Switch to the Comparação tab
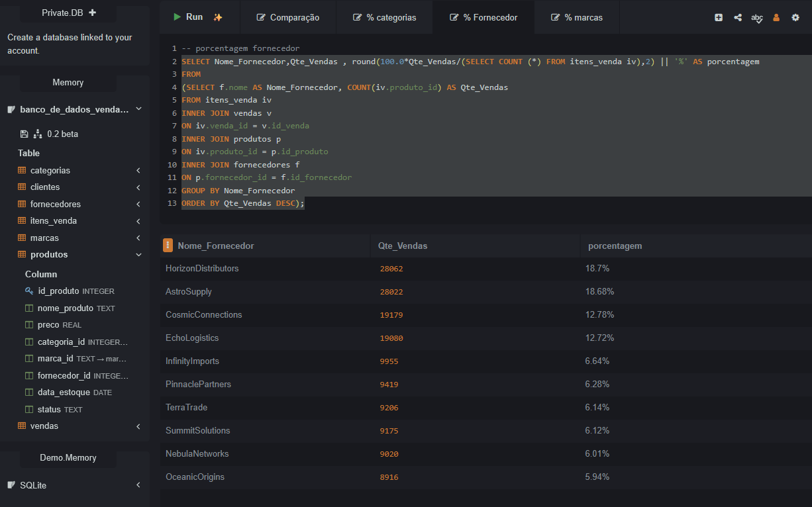The image size is (812, 507). [288, 17]
